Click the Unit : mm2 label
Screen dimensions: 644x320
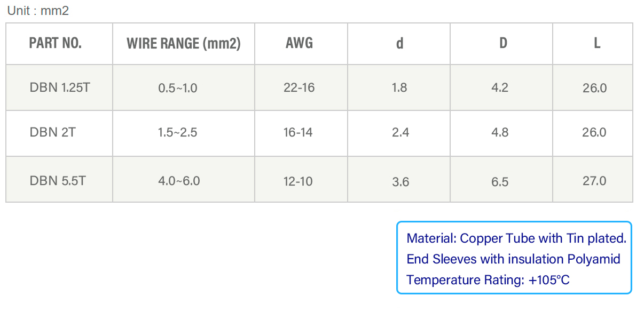point(38,10)
